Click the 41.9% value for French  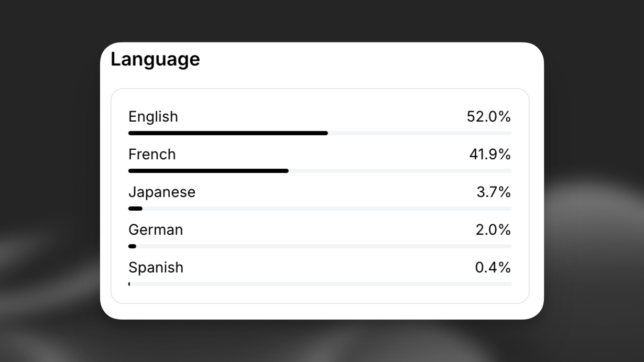[488, 155]
